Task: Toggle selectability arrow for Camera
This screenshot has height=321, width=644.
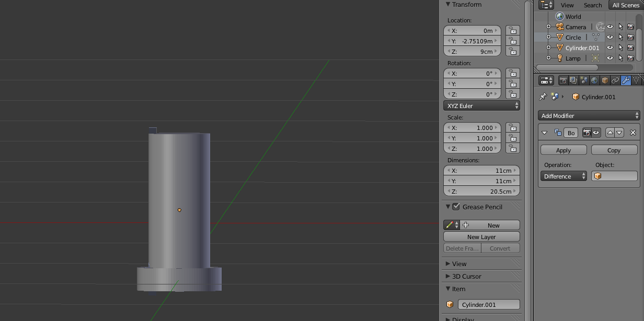Action: coord(620,27)
